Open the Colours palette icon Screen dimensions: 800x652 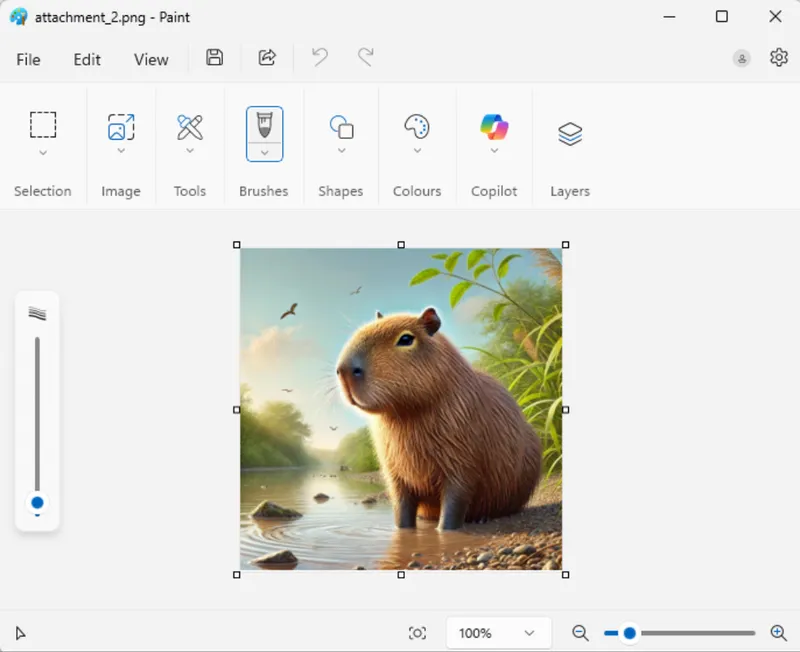417,127
